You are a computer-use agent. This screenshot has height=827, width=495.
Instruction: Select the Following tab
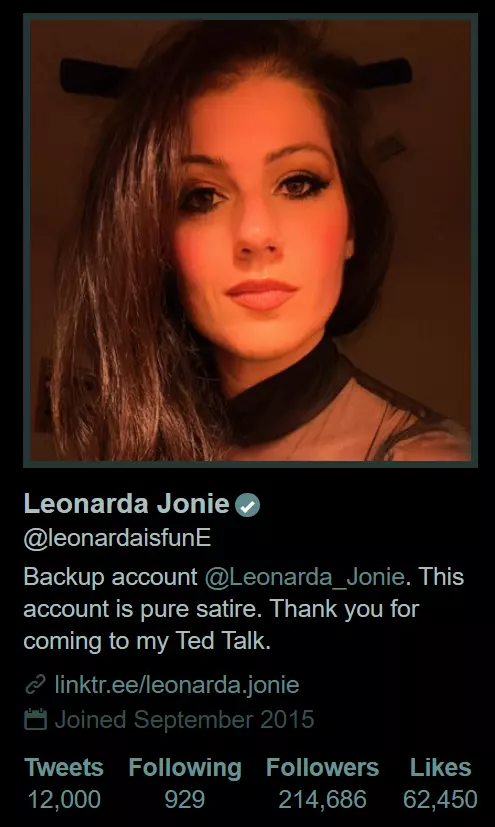[x=185, y=768]
